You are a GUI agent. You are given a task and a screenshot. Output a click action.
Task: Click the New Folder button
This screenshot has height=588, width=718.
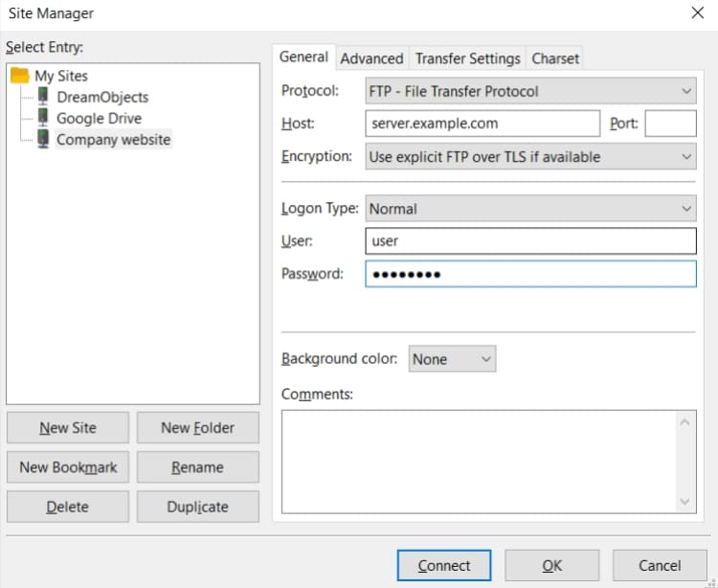click(x=198, y=428)
